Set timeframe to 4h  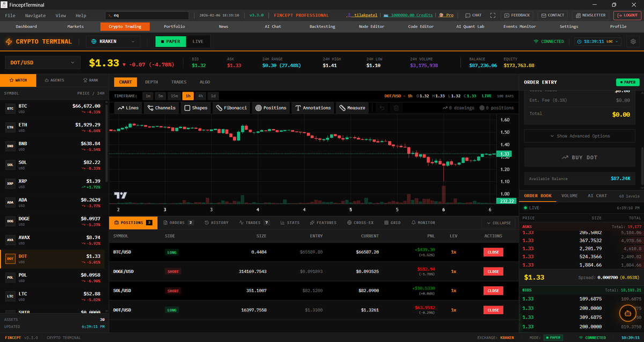201,96
